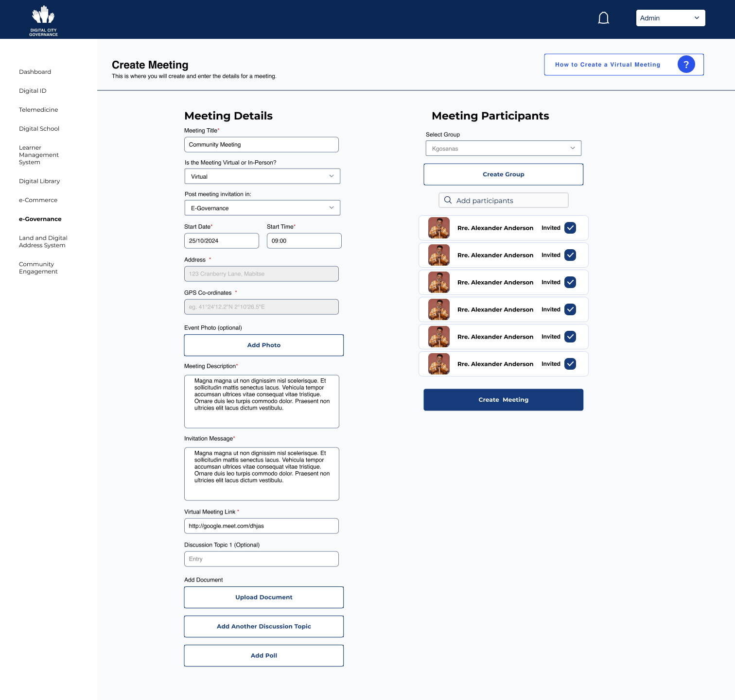
Task: Select Digital Library in the sidebar
Action: (x=39, y=181)
